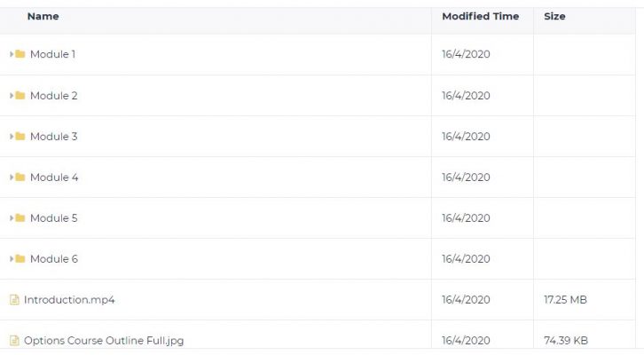The image size is (644, 355).
Task: Expand the Module 4 tree arrow
Action: 12,177
